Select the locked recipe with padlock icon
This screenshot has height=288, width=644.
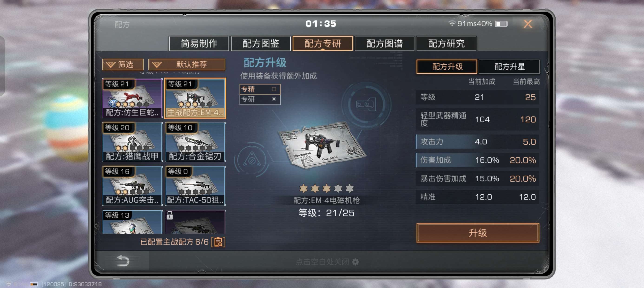pos(195,222)
